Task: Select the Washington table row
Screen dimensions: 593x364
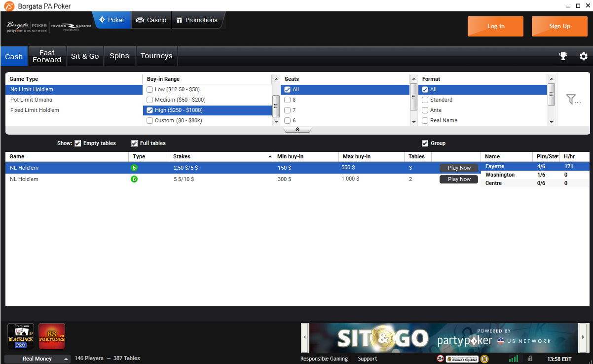Action: (x=535, y=175)
